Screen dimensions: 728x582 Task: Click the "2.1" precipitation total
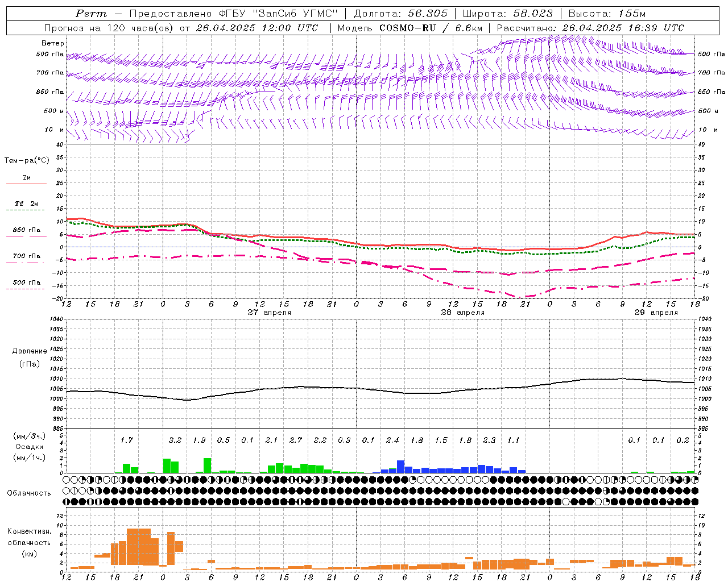point(271,440)
